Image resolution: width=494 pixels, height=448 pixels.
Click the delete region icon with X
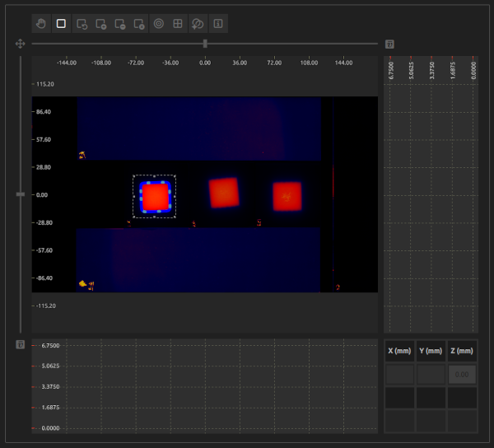(x=139, y=24)
